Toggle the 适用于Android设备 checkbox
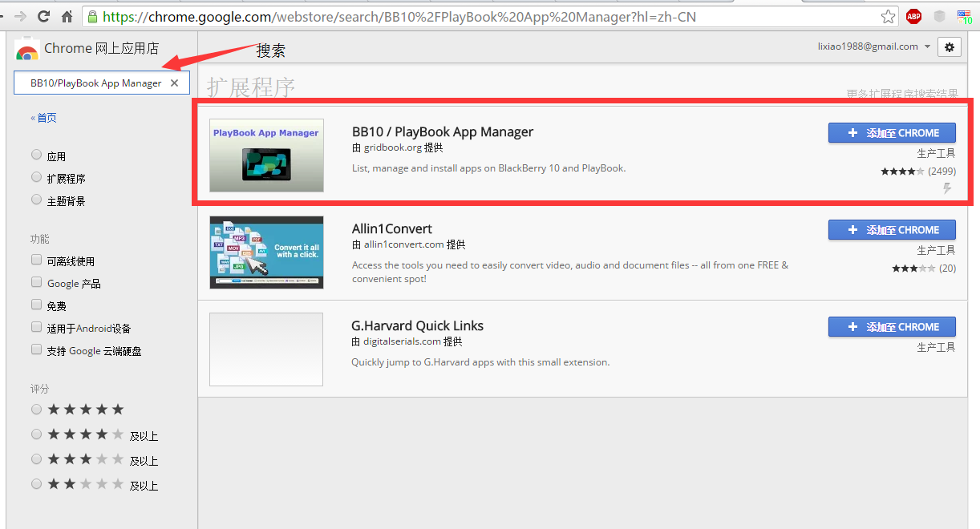Viewport: 980px width, 529px height. (x=36, y=327)
